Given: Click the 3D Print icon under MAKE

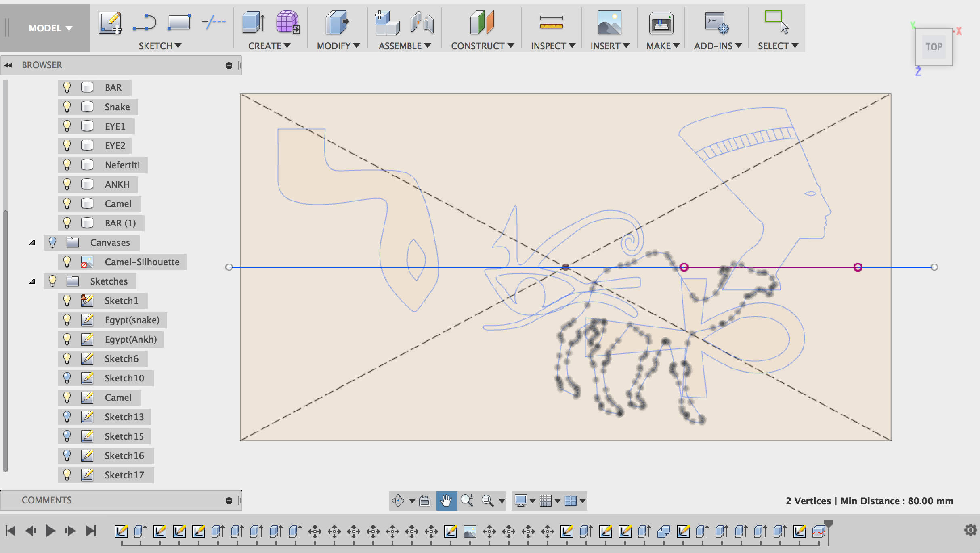Looking at the screenshot, I should [661, 22].
